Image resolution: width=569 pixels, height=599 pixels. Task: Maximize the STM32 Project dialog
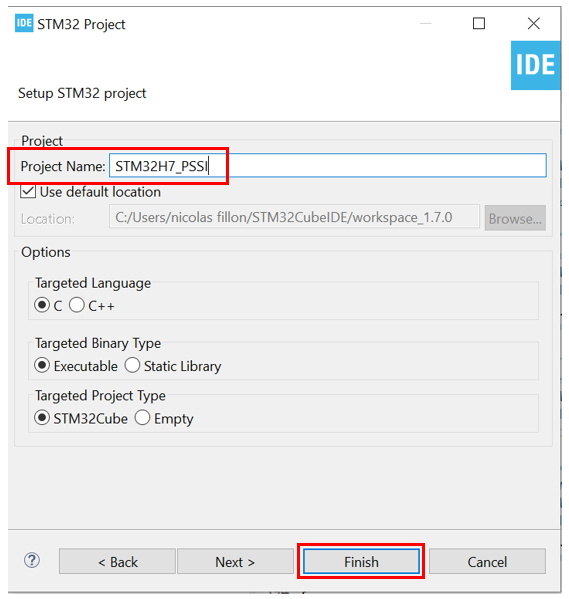pyautogui.click(x=479, y=23)
